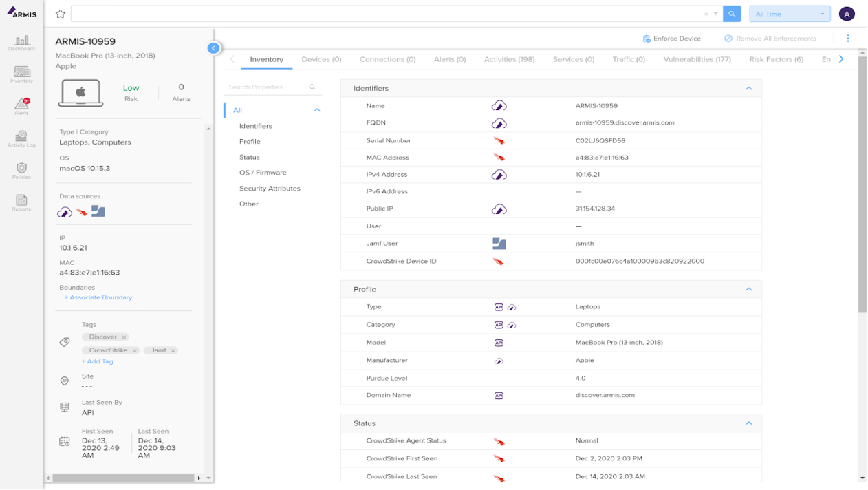Collapse the All properties category list
868x490 pixels.
[317, 110]
